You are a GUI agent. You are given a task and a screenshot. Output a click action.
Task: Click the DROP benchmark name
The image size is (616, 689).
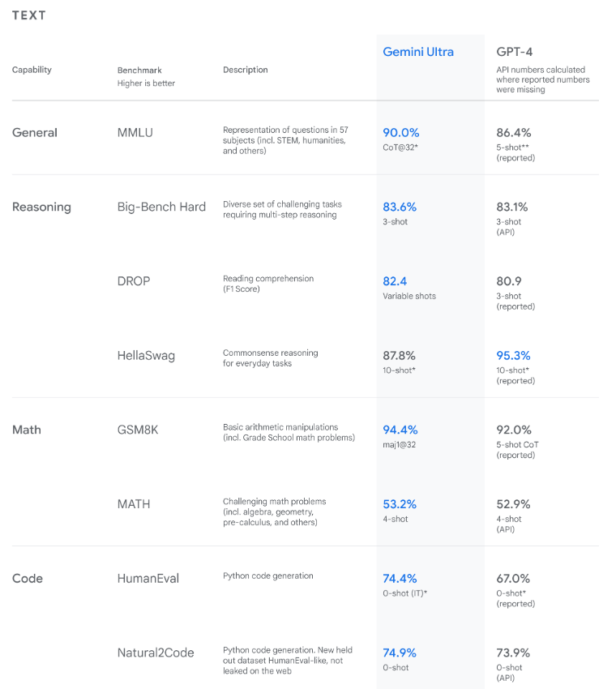[x=134, y=281]
